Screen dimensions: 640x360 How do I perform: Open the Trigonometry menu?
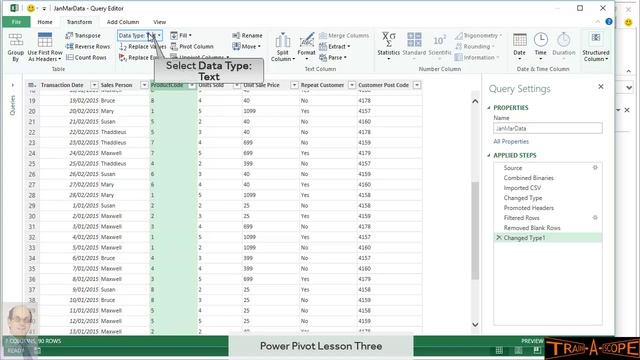click(x=478, y=36)
